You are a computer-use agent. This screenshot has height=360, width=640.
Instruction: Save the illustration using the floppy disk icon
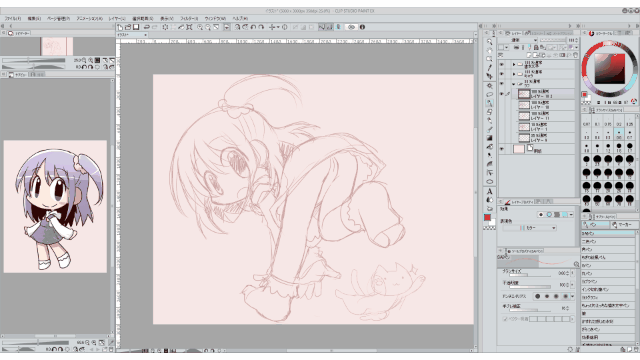[x=136, y=27]
